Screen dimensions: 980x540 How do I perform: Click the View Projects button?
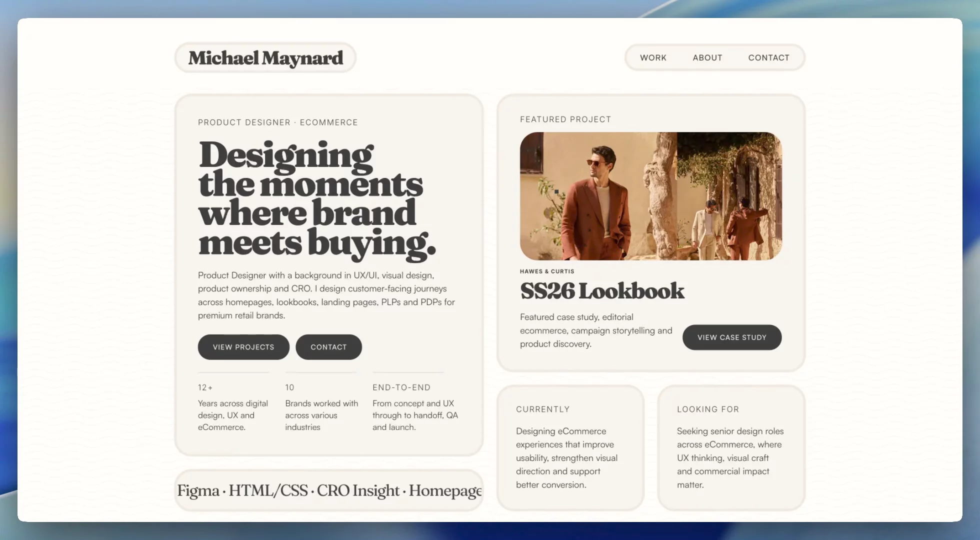[x=243, y=347]
